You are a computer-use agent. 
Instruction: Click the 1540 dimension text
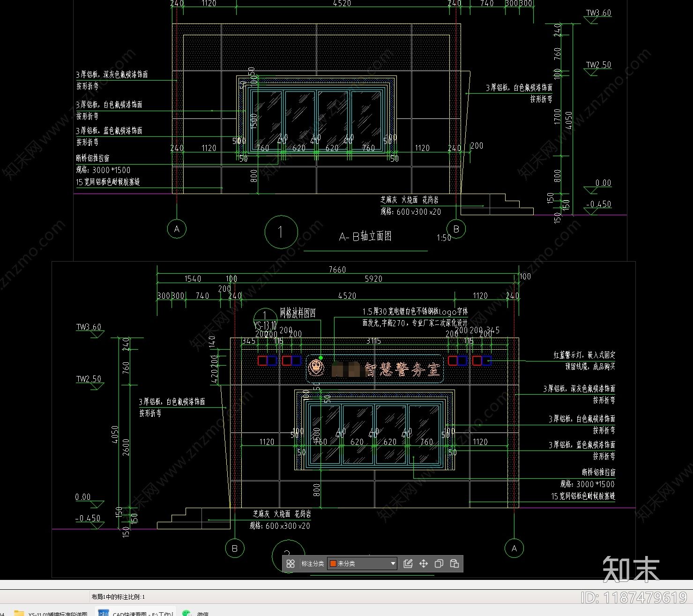pos(193,279)
